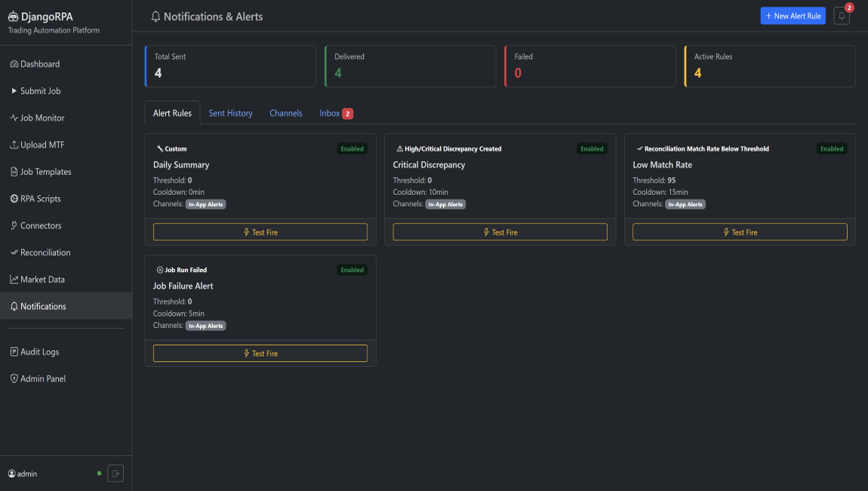The width and height of the screenshot is (868, 491).
Task: Click the Failed stat card
Action: click(589, 66)
